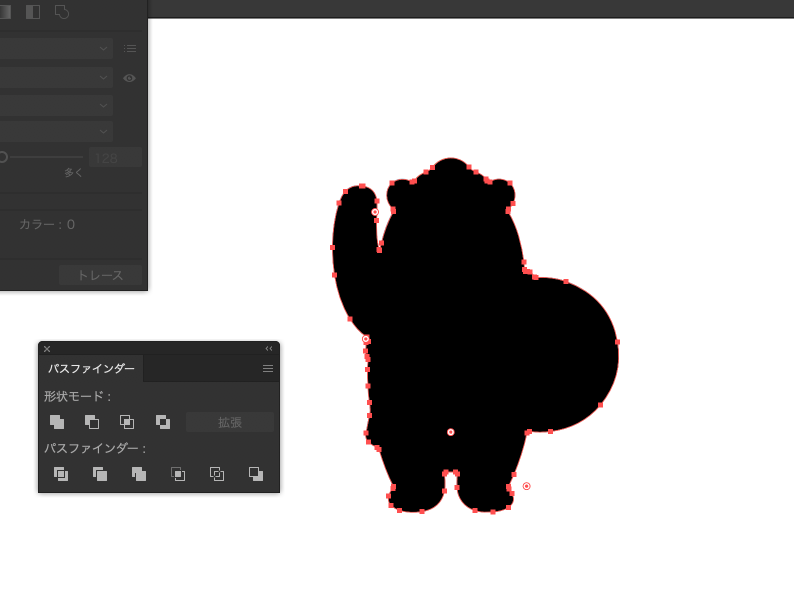Open the Pathfinder panel hamburger menu
Screen dimensions: 794x606
(268, 369)
